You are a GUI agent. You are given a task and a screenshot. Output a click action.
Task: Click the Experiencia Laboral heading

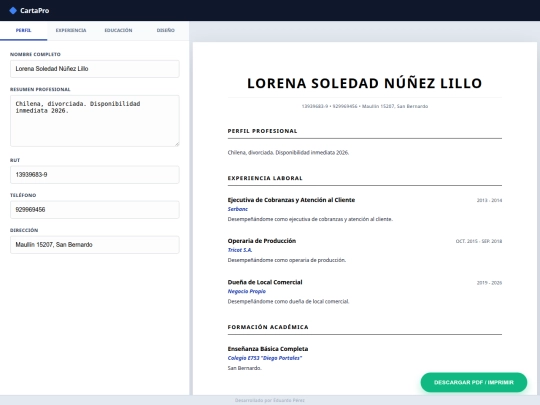265,178
